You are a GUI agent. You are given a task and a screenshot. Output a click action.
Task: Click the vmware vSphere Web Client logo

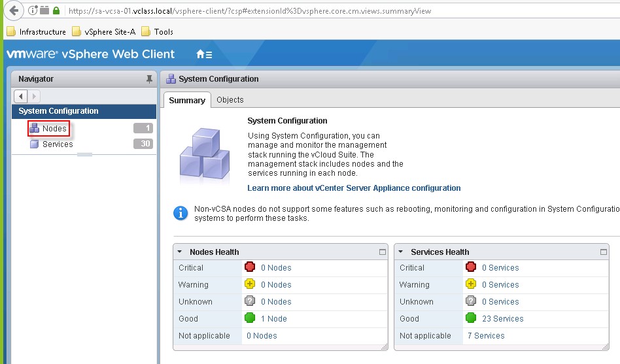coord(90,54)
